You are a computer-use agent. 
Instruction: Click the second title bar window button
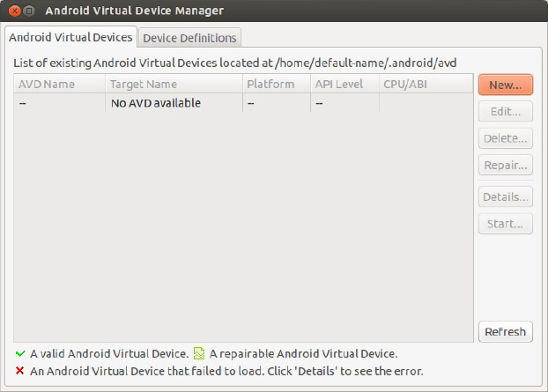tap(30, 11)
